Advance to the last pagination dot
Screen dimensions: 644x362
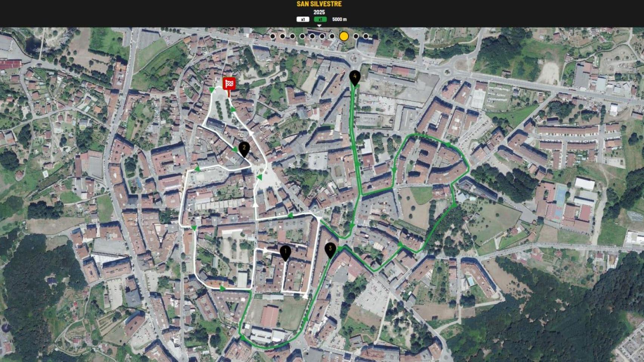(x=365, y=37)
